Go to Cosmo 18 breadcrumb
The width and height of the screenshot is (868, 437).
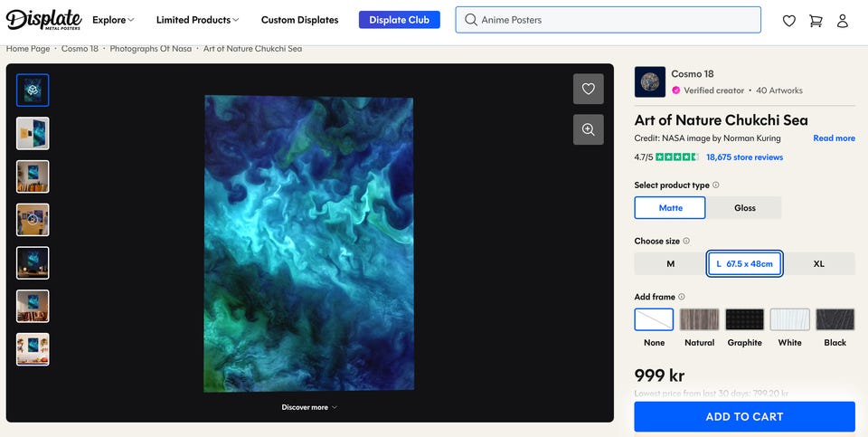[80, 49]
